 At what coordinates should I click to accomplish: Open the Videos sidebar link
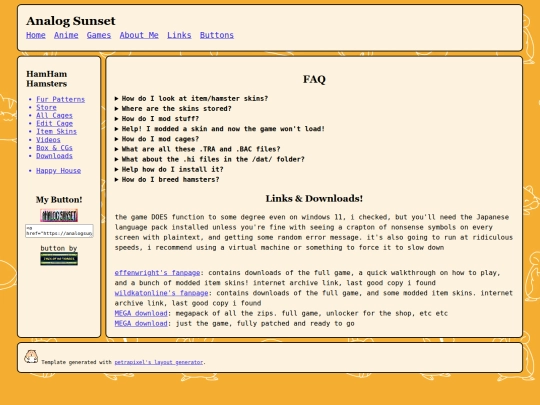(48, 140)
